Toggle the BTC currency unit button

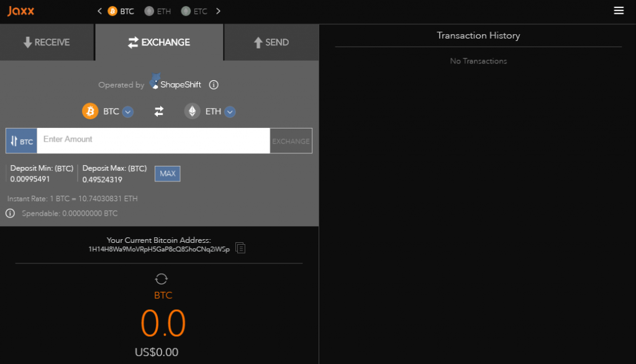coord(22,141)
